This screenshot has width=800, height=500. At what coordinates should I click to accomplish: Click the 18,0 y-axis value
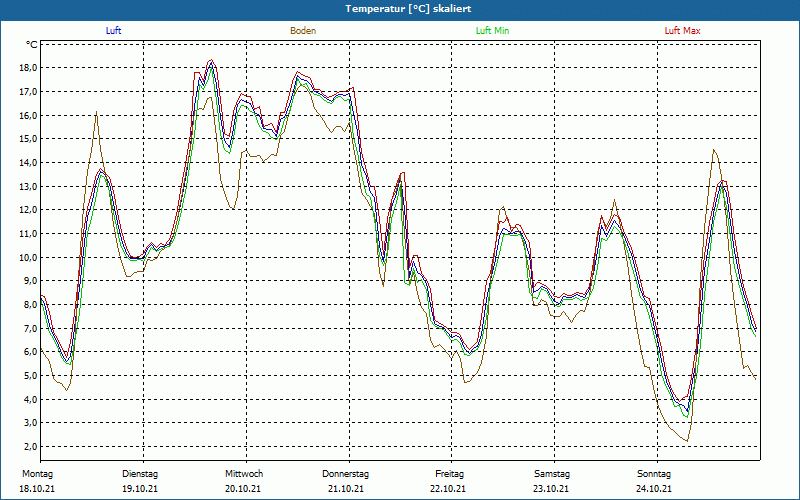pos(29,68)
